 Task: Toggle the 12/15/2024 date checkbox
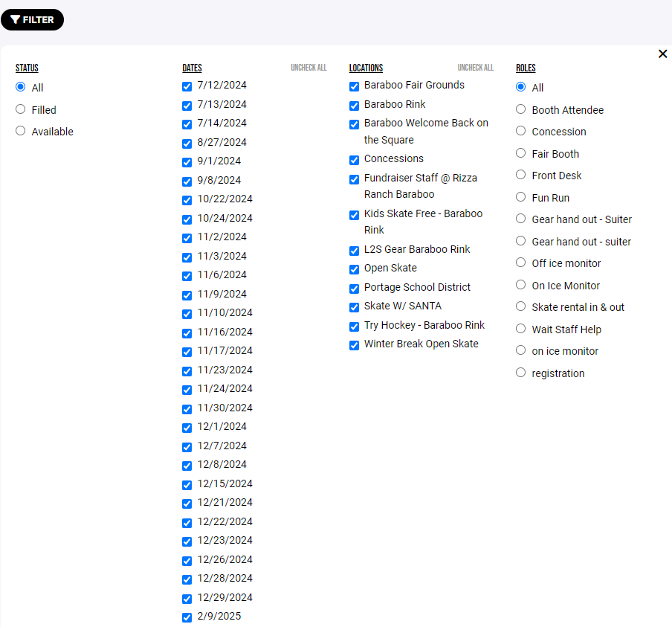pos(187,485)
